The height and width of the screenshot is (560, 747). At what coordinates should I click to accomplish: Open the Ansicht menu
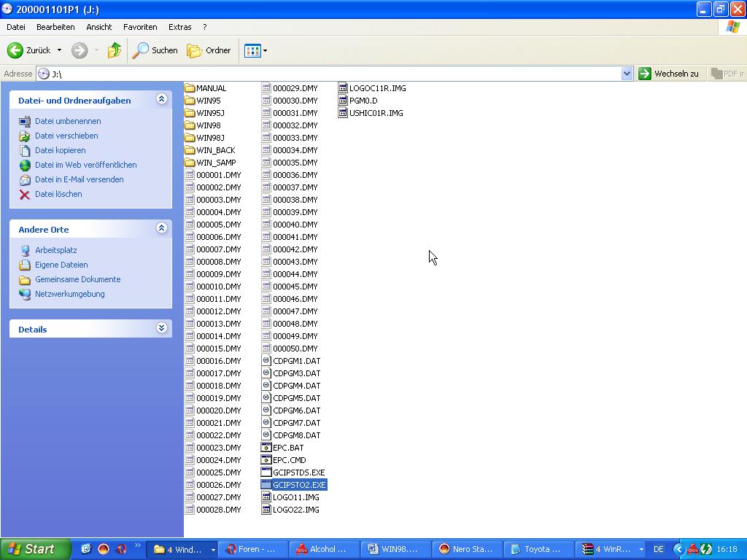point(99,27)
